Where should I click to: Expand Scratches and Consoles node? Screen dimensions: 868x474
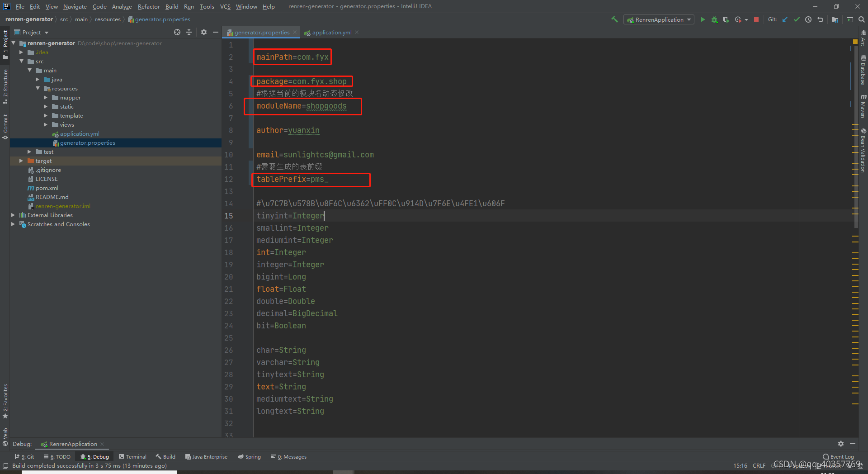[13, 224]
